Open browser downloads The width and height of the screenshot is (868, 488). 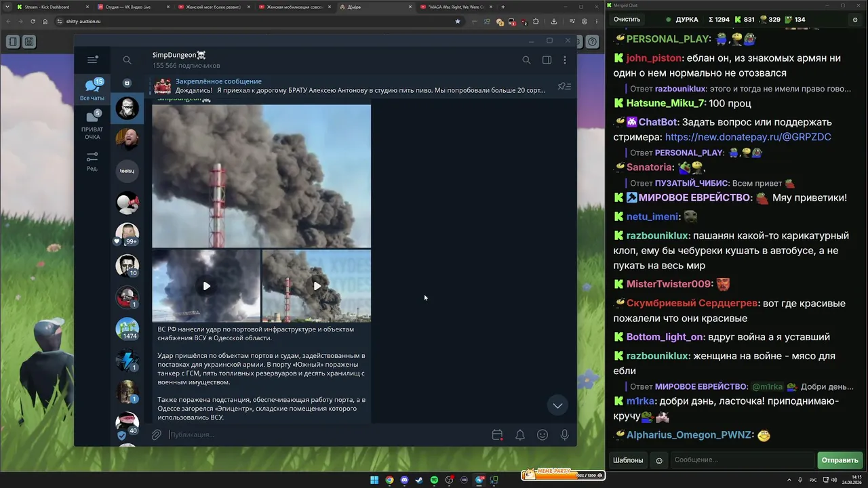pos(554,21)
